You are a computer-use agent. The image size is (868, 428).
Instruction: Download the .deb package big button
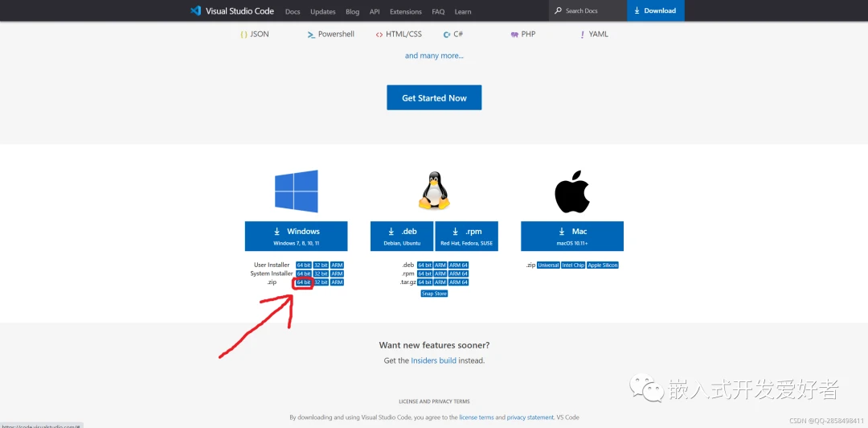403,237
